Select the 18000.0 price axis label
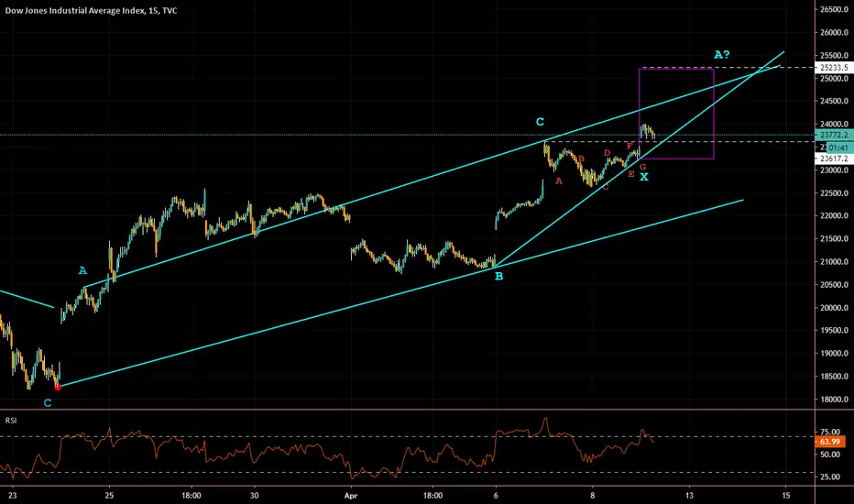Screen dimensions: 854x504 pyautogui.click(x=835, y=399)
